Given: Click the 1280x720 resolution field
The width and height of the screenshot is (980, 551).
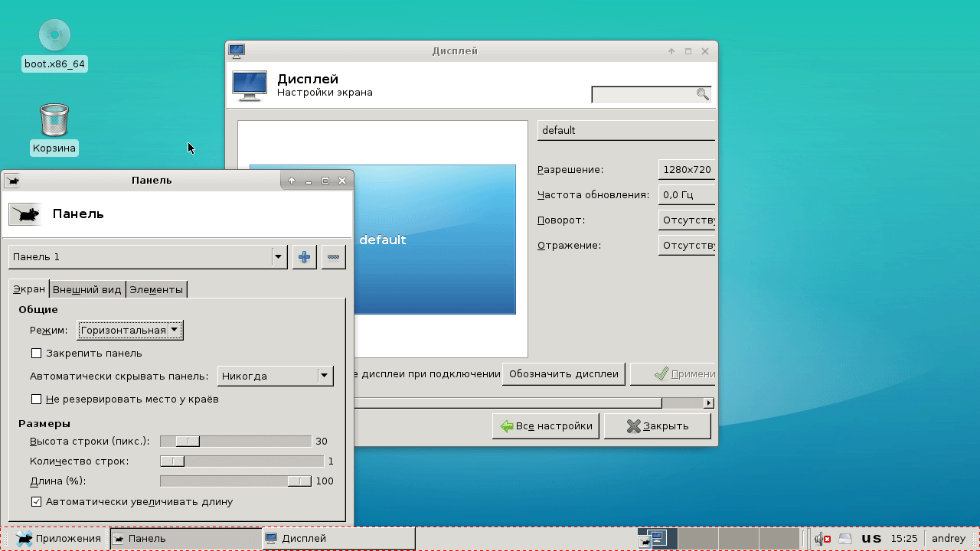Looking at the screenshot, I should 686,170.
